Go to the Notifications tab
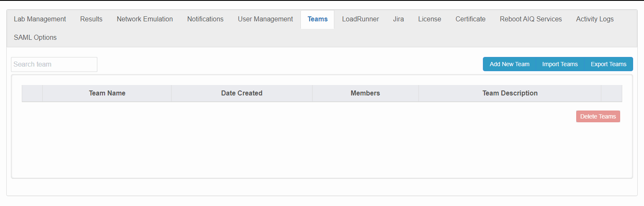Viewport: 644px width, 206px height. click(205, 19)
